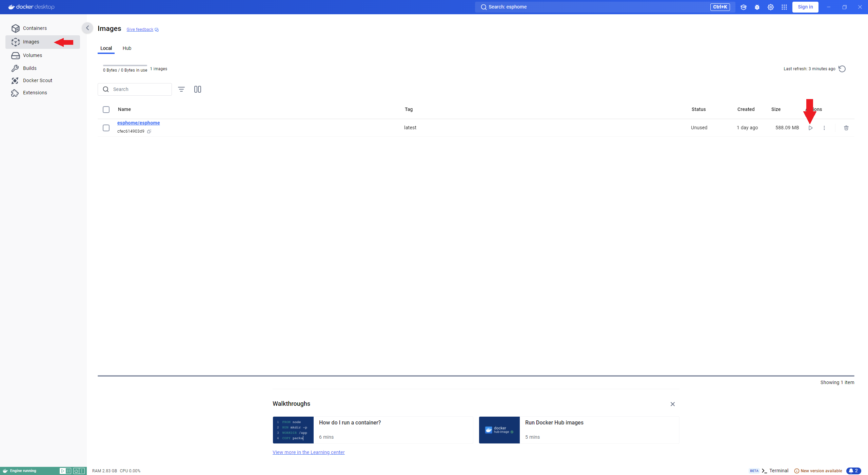This screenshot has width=868, height=475.
Task: Close the Walkthroughs panel
Action: 673,404
